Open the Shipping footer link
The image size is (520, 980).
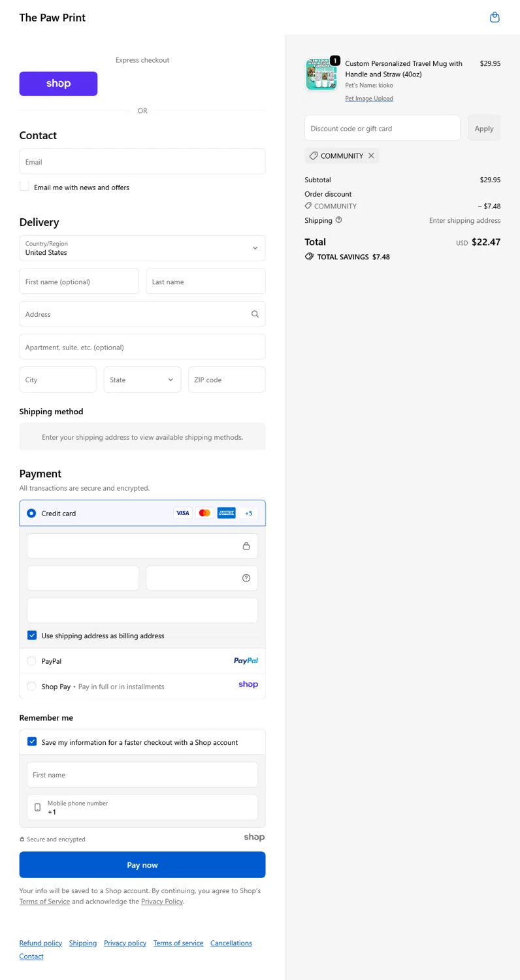coord(83,943)
